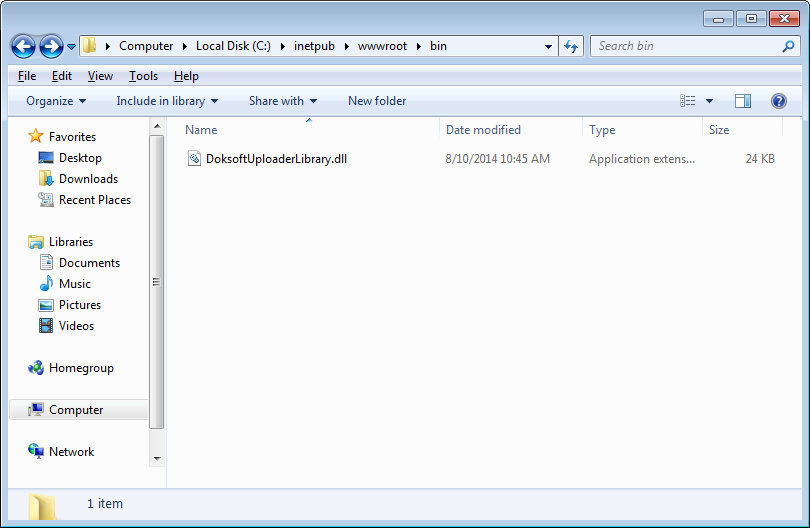Open the view options dropdown arrow
Viewport: 810px width, 528px height.
[709, 101]
